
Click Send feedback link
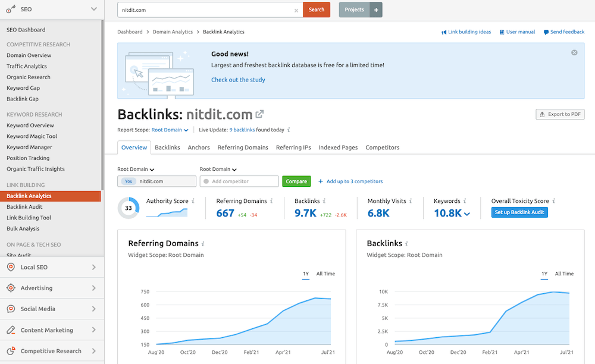564,32
